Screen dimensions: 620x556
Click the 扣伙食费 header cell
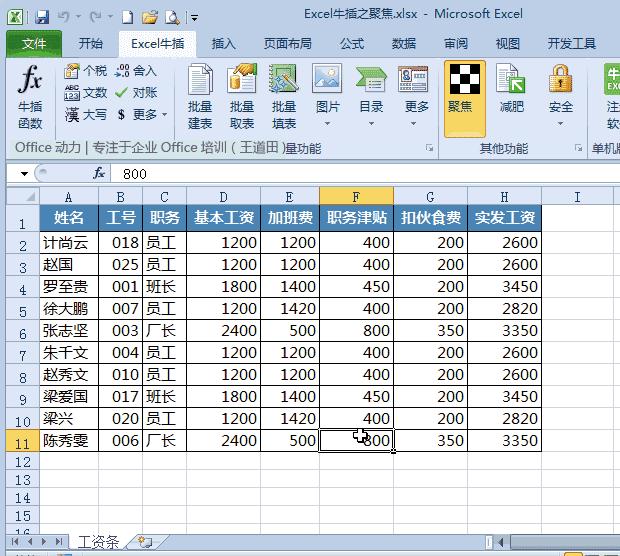point(431,217)
